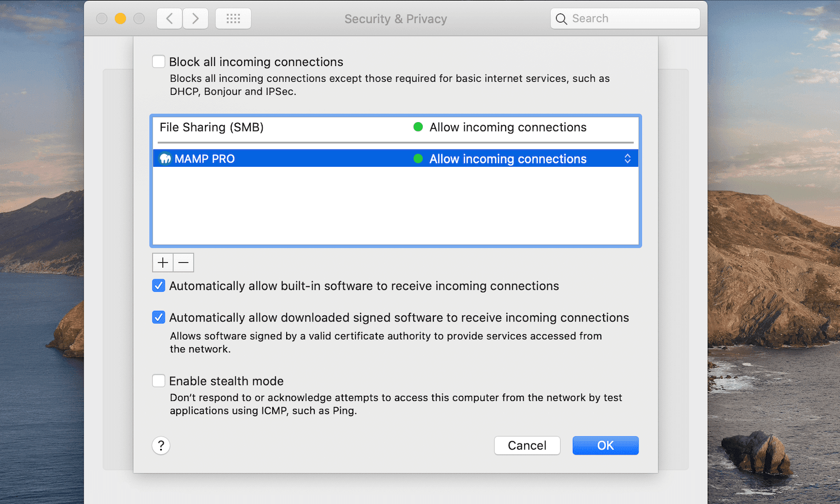840x504 pixels.
Task: Click the back navigation arrow
Action: coord(169,18)
